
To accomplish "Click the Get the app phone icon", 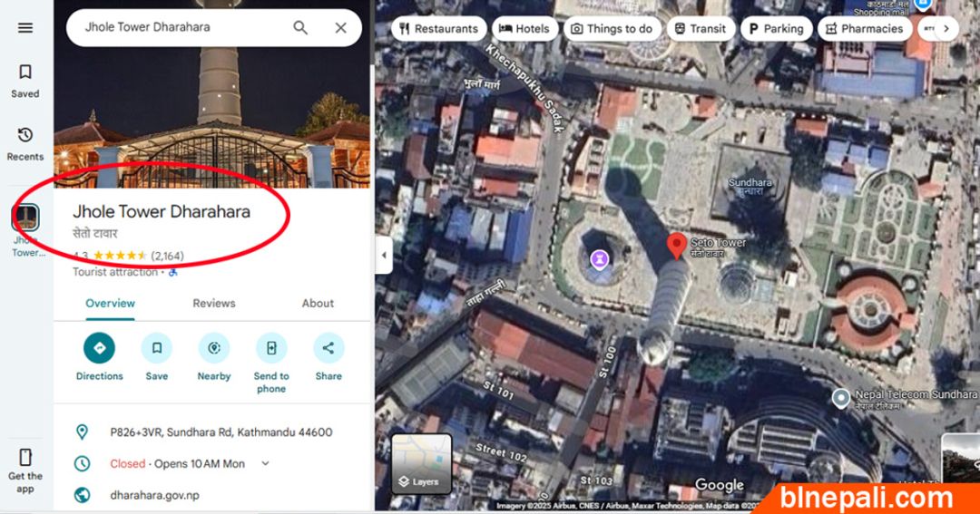I will pos(25,458).
